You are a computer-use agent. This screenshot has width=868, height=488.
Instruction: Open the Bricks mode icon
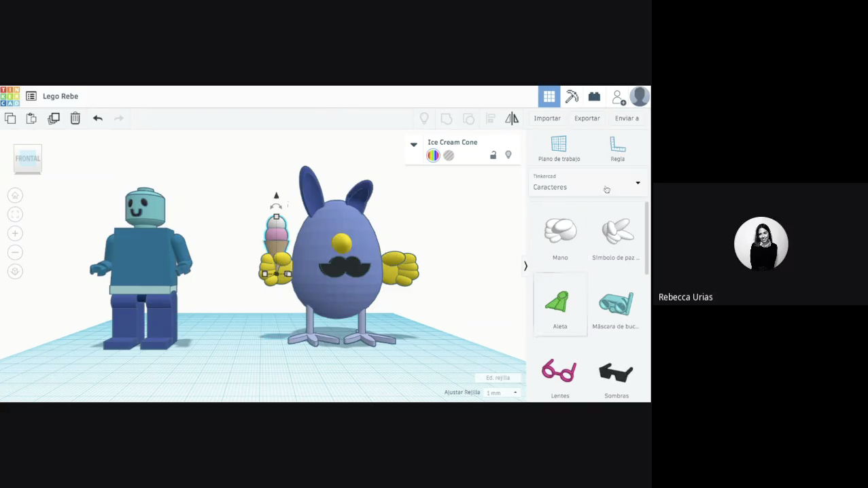(x=594, y=97)
